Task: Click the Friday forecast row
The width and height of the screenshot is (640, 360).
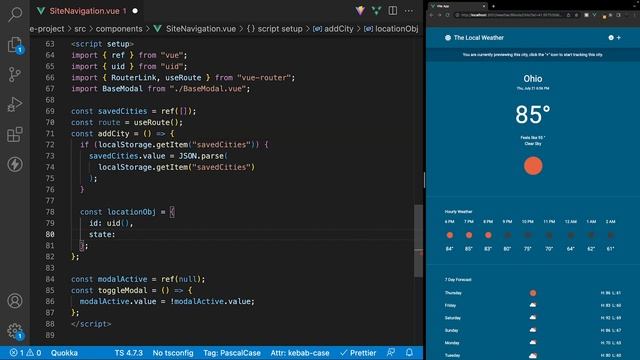Action: tap(533, 305)
